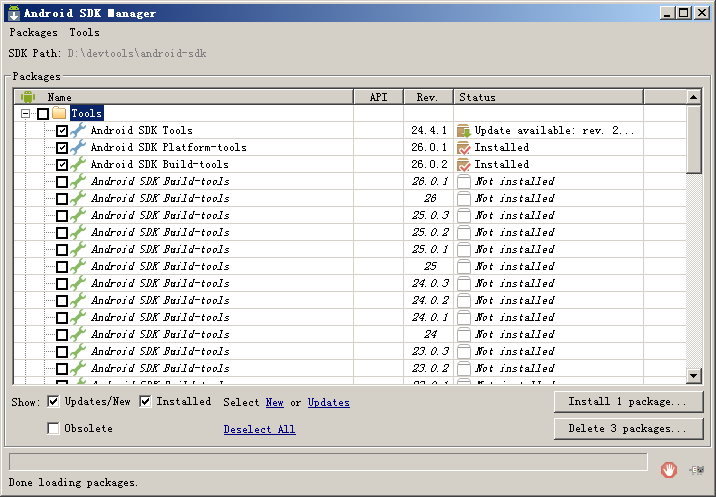Open the Tools menu
Viewport: 716px width, 497px height.
pyautogui.click(x=84, y=32)
